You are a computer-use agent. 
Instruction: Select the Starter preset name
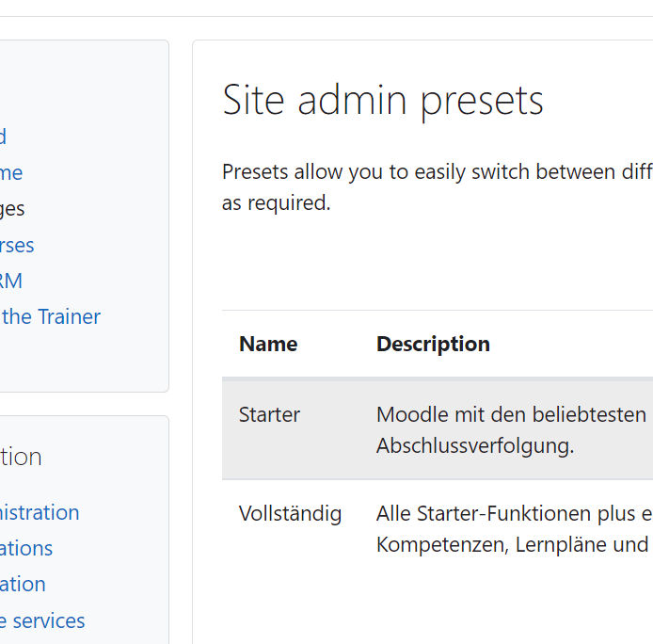coord(269,415)
